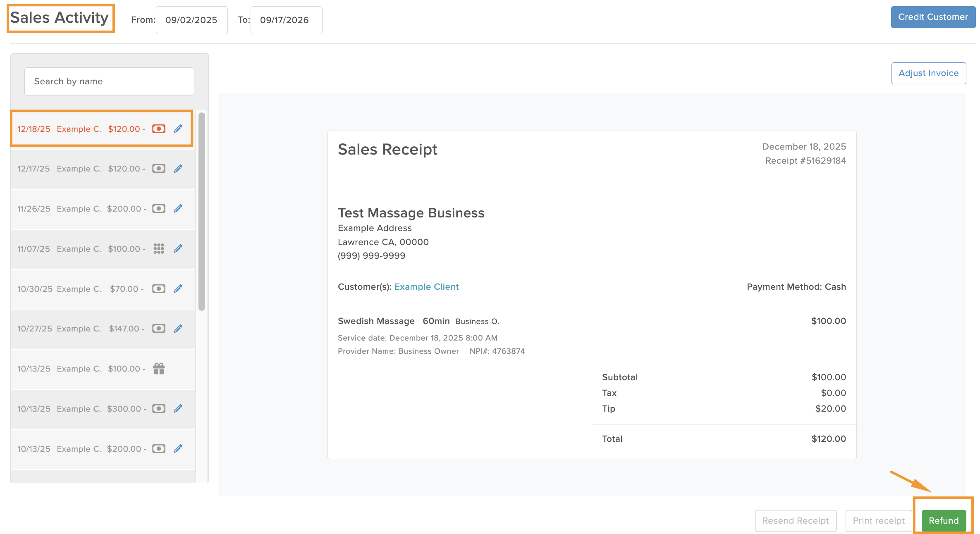
Task: Select the 12/17/25 Example C. sale
Action: (103, 169)
